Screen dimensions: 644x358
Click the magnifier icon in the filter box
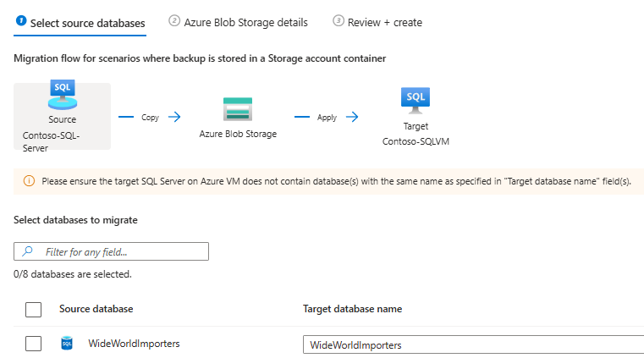[x=28, y=251]
